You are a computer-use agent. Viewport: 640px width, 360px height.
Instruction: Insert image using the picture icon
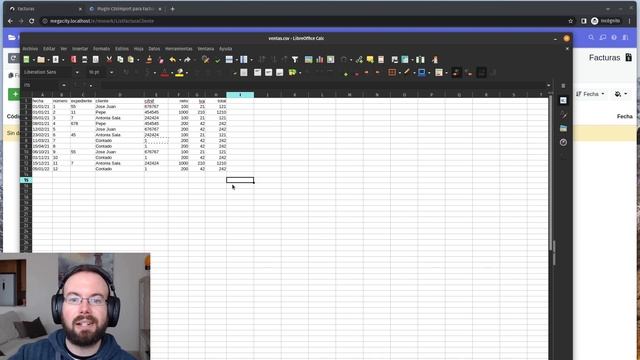point(309,60)
